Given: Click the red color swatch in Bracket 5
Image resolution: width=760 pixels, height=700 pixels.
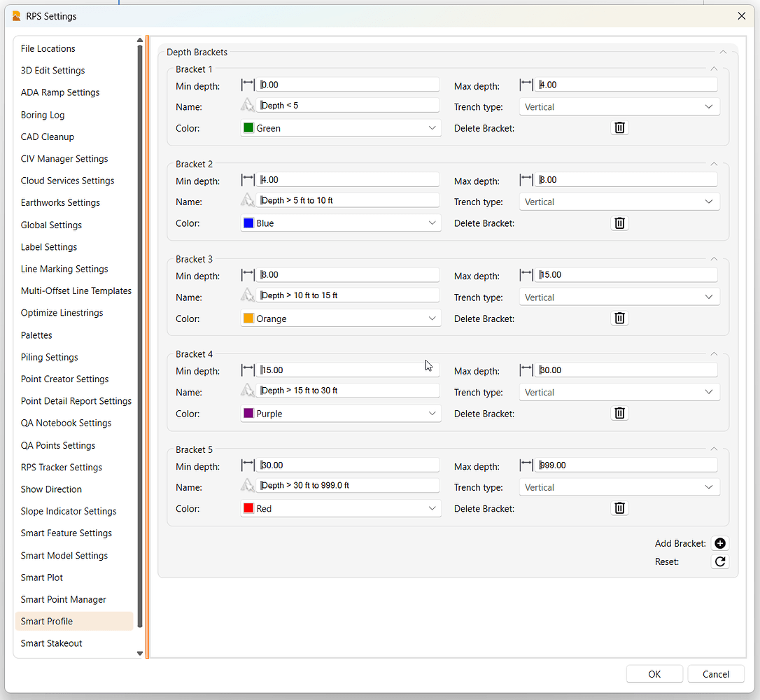Looking at the screenshot, I should click(x=248, y=508).
